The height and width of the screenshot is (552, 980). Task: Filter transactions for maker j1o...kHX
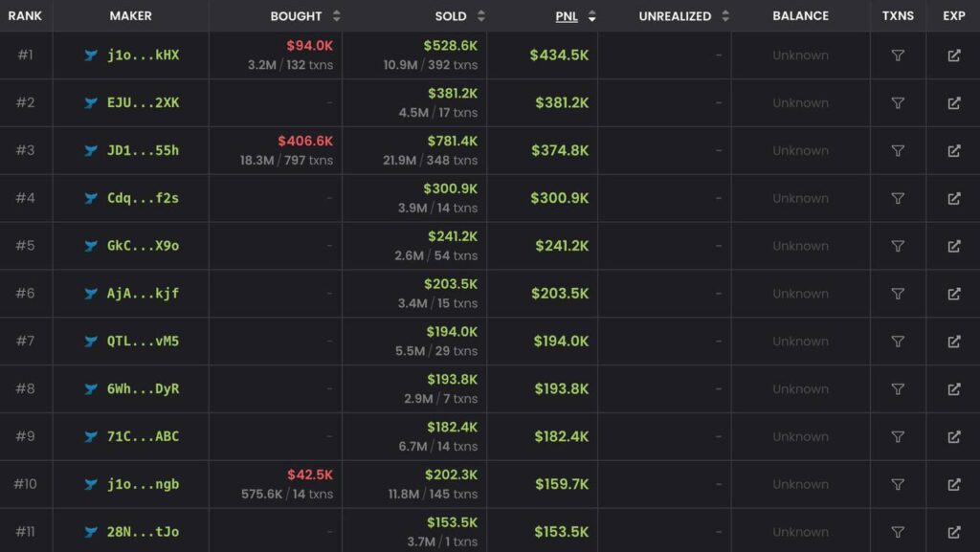pos(898,55)
